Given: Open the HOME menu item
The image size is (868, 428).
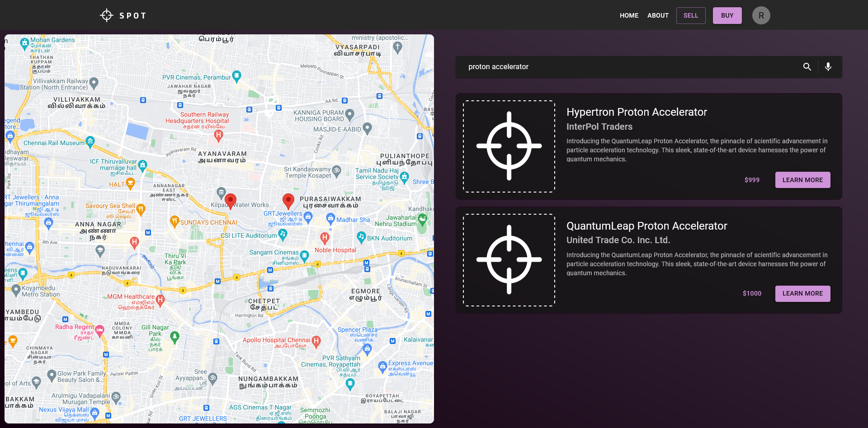Looking at the screenshot, I should click(x=629, y=15).
